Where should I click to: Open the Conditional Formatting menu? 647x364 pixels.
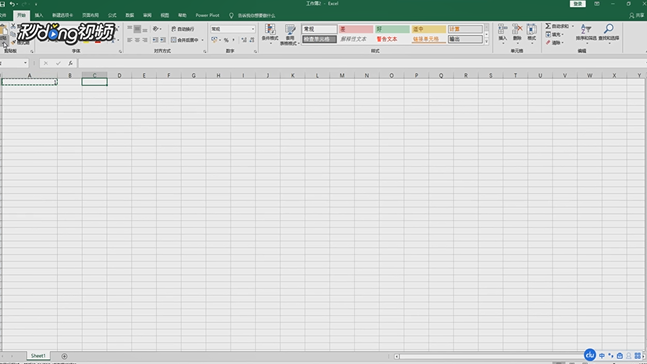(270, 34)
